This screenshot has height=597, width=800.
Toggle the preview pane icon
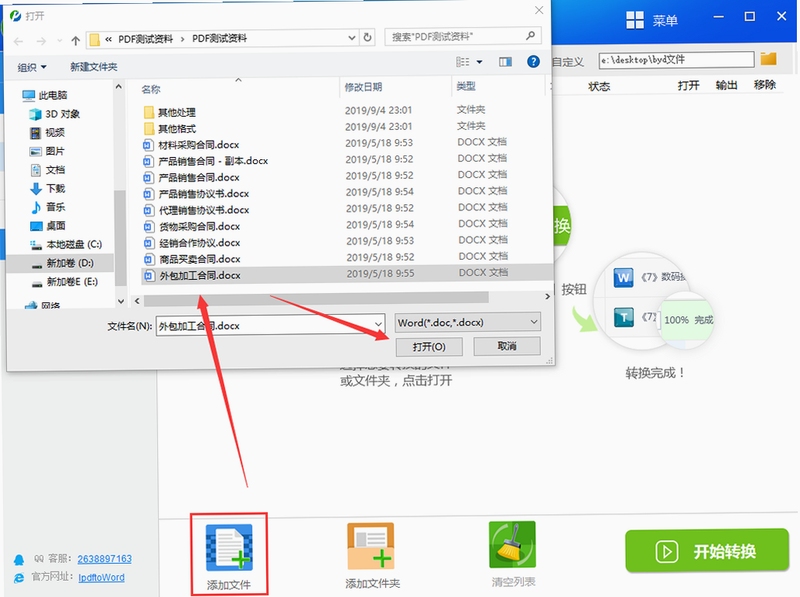[x=506, y=62]
